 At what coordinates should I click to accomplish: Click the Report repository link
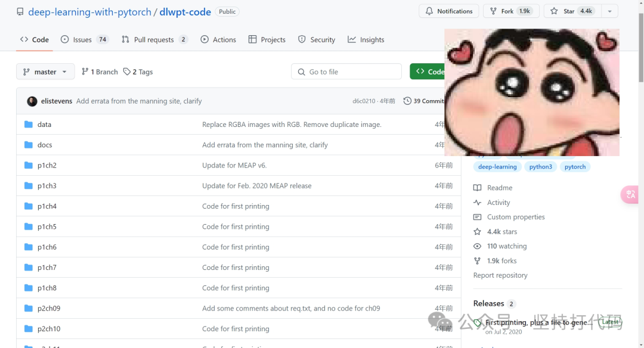tap(500, 275)
